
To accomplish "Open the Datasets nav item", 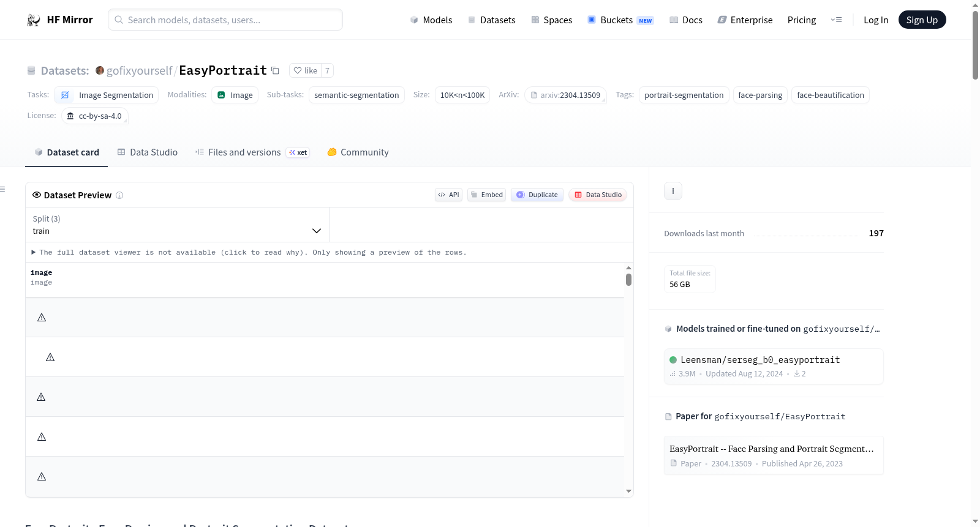I will point(492,20).
